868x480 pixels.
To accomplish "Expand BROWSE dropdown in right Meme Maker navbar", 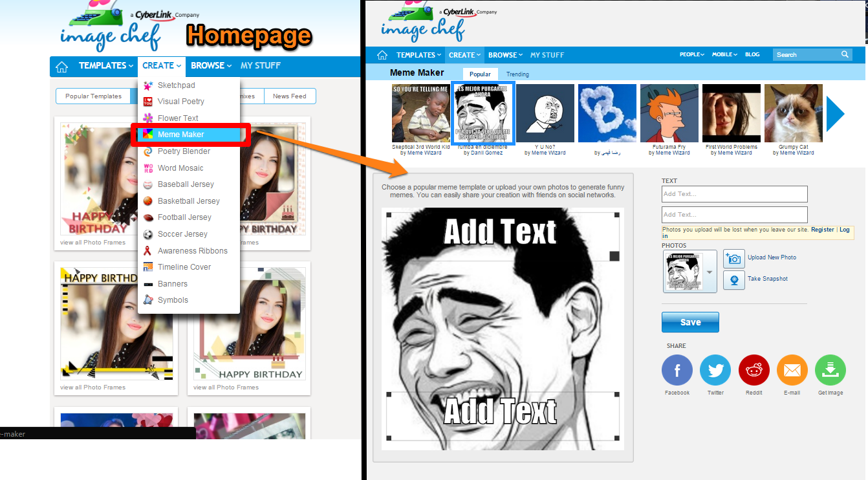I will tap(506, 55).
